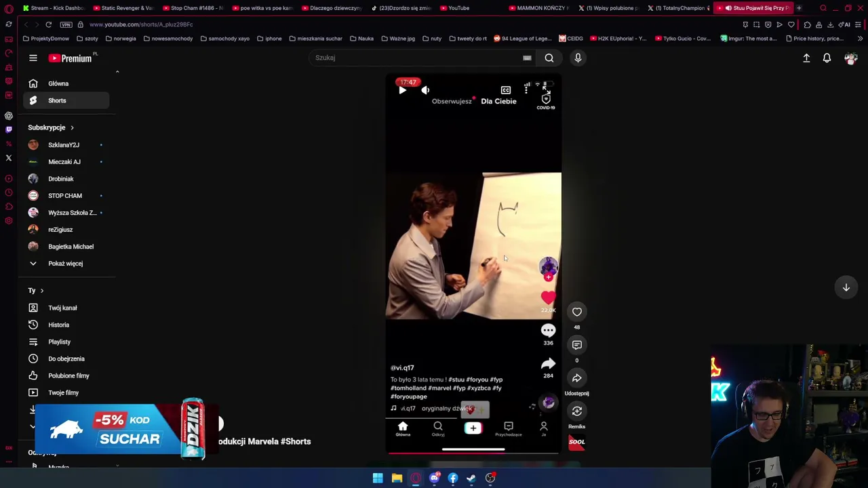This screenshot has height=488, width=868.
Task: Open Facebook icon in taskbar
Action: (x=453, y=479)
